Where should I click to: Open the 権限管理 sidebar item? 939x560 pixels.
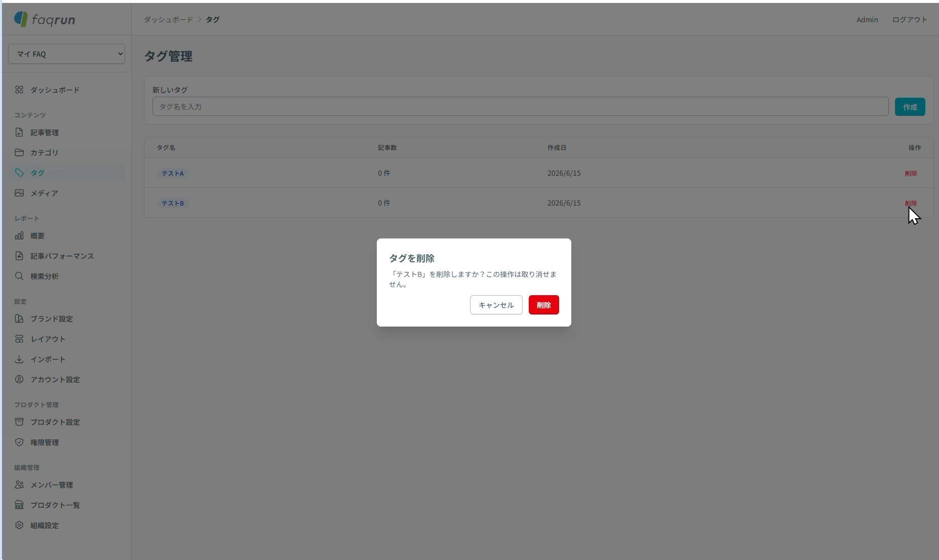coord(66,442)
